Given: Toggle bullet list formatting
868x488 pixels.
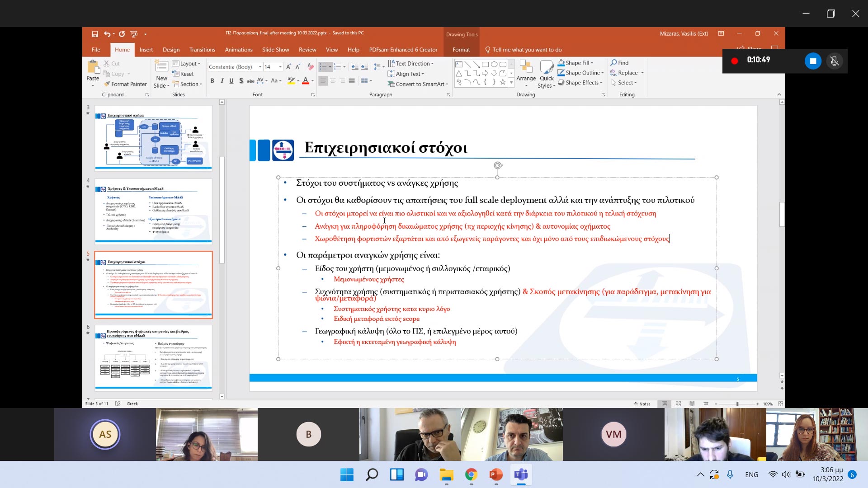Looking at the screenshot, I should (x=323, y=67).
